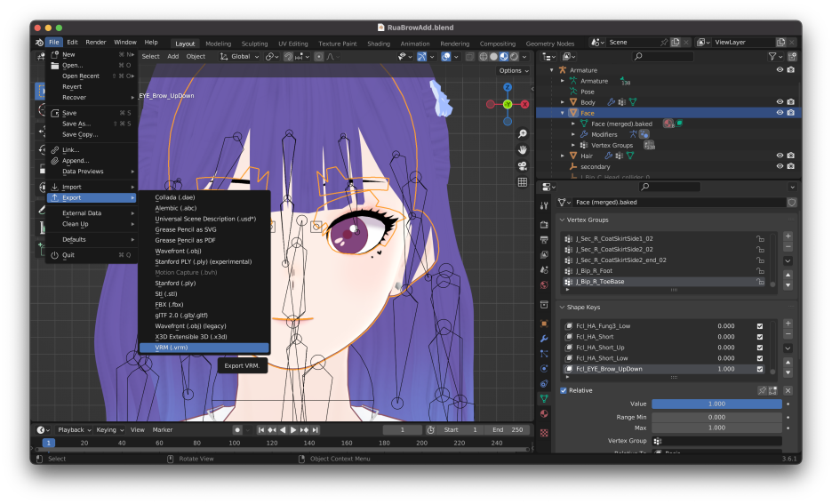The width and height of the screenshot is (832, 504).
Task: Click Save As in the File menu
Action: pyautogui.click(x=92, y=124)
